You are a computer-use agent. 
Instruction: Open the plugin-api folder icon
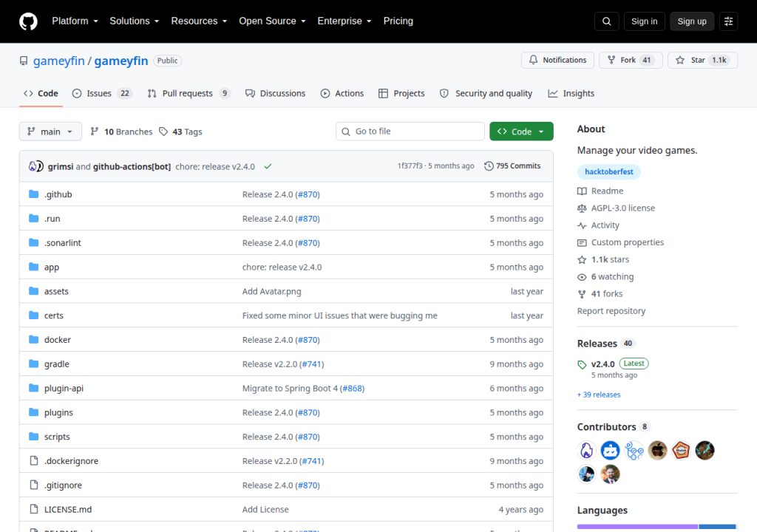click(x=34, y=388)
